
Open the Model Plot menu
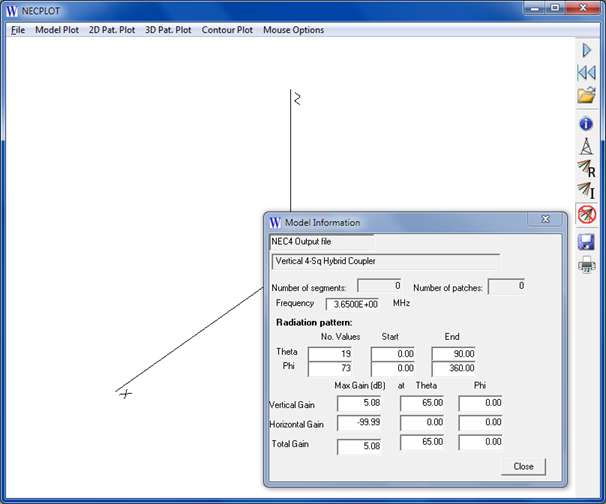click(x=57, y=30)
